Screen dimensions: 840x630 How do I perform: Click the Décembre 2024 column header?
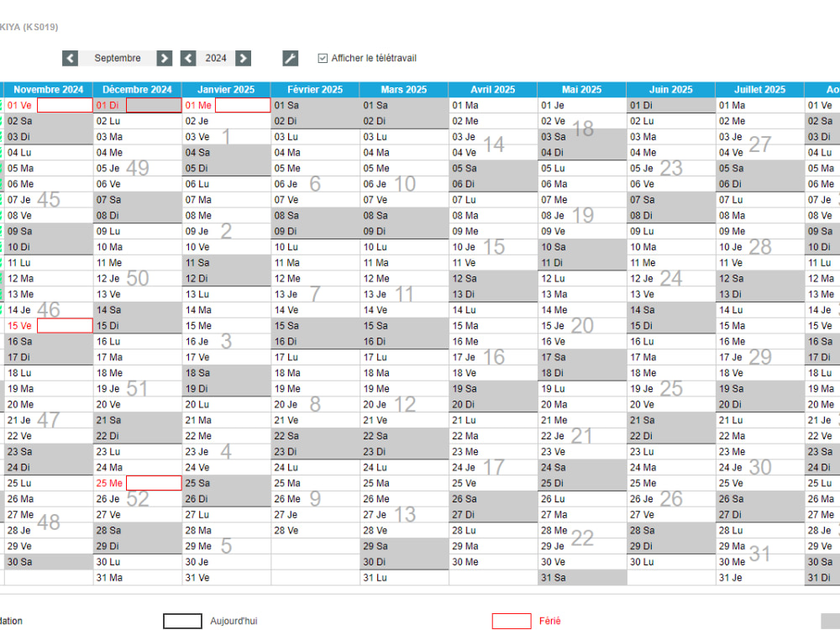[137, 90]
